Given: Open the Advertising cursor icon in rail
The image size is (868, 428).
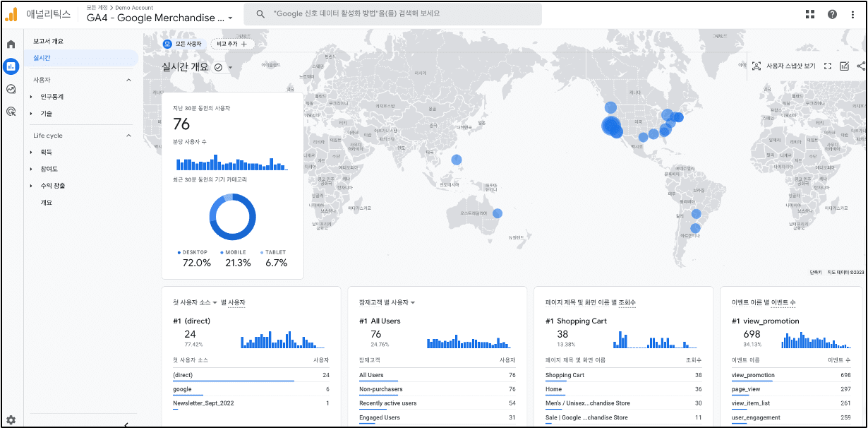Looking at the screenshot, I should [x=11, y=111].
